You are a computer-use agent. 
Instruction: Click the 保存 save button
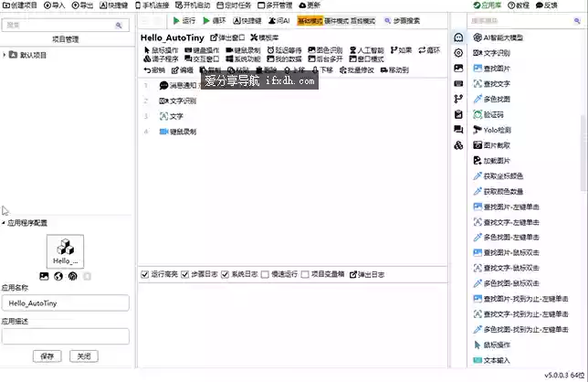click(47, 356)
